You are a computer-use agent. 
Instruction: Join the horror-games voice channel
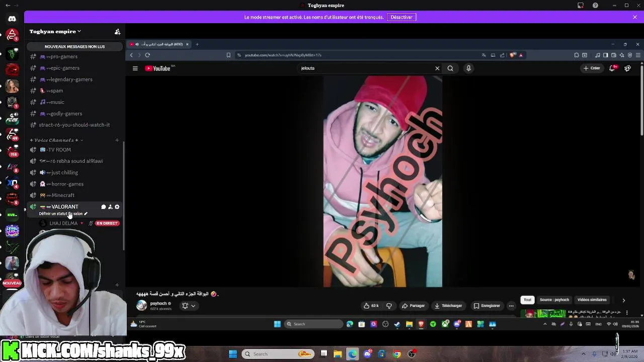click(x=75, y=184)
